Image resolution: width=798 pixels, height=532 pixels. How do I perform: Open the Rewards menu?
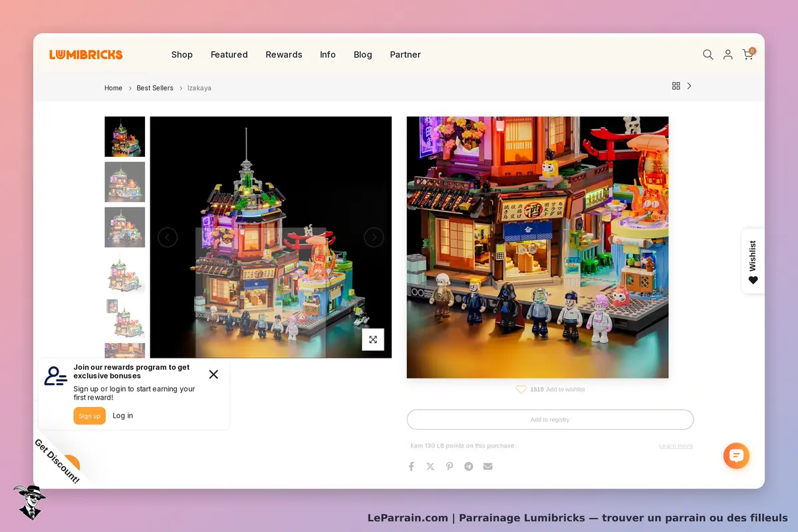pyautogui.click(x=284, y=55)
